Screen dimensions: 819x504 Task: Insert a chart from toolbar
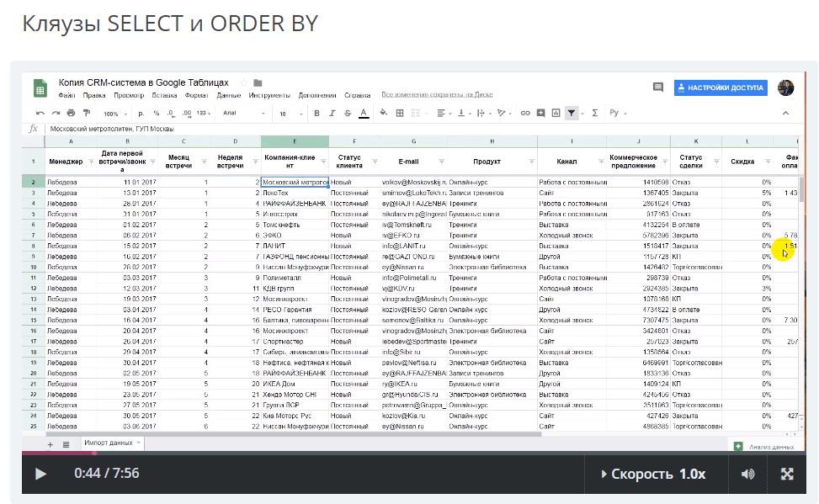556,113
